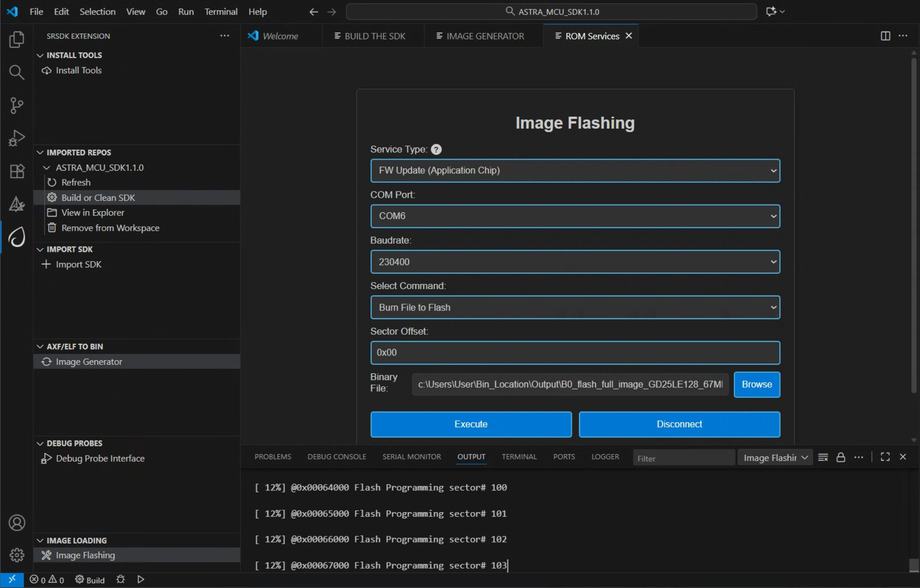Toggle the split editor layout button

[x=885, y=36]
